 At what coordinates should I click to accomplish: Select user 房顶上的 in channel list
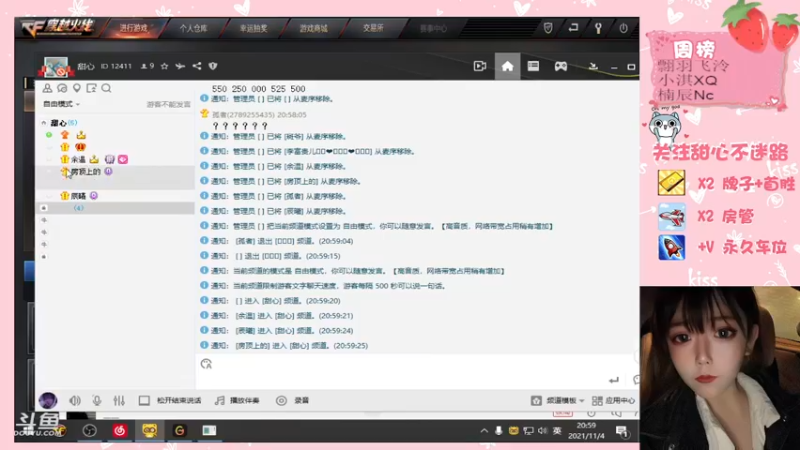click(x=85, y=172)
